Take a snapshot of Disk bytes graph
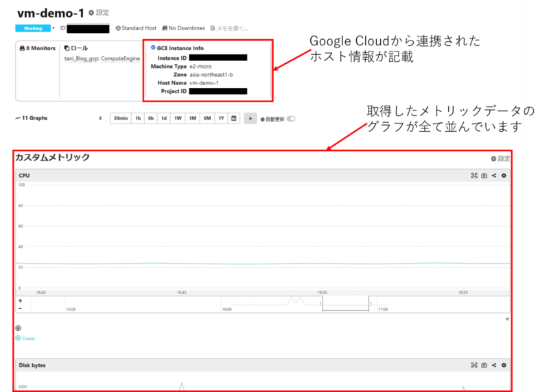The height and width of the screenshot is (392, 549). pyautogui.click(x=484, y=365)
